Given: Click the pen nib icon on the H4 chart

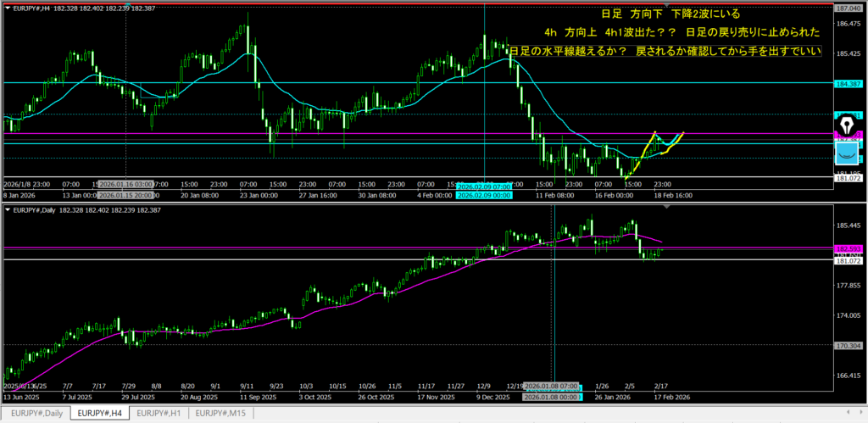Looking at the screenshot, I should pyautogui.click(x=848, y=126).
